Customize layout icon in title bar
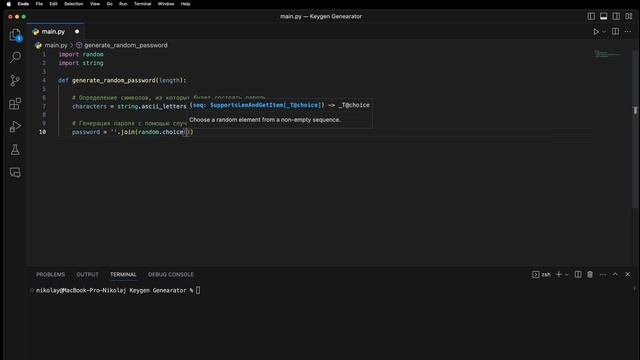 (x=629, y=16)
